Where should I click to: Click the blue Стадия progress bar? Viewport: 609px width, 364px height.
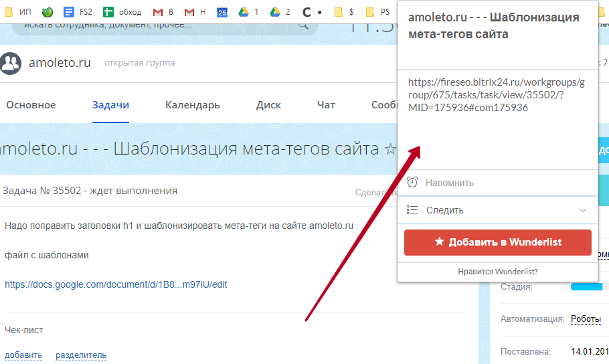pyautogui.click(x=586, y=287)
